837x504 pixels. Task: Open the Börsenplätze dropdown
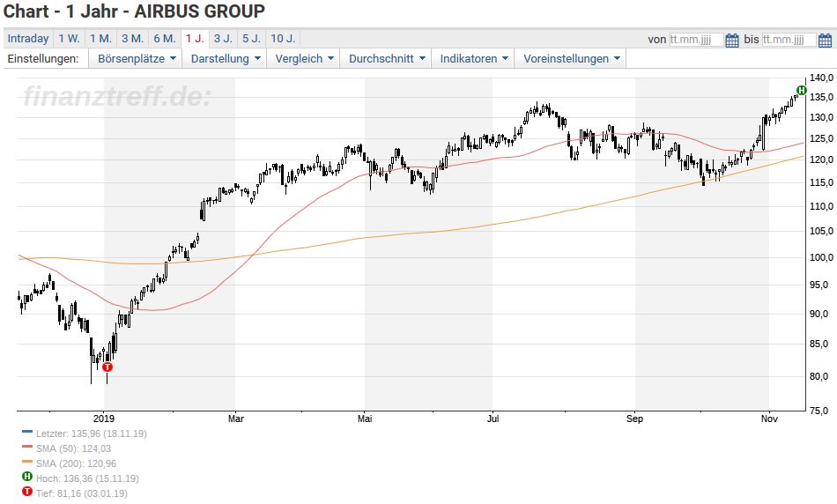(x=136, y=59)
